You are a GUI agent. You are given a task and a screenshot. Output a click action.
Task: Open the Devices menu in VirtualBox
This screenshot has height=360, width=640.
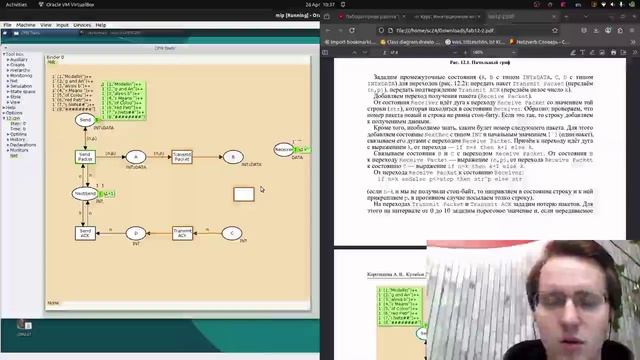(x=82, y=25)
